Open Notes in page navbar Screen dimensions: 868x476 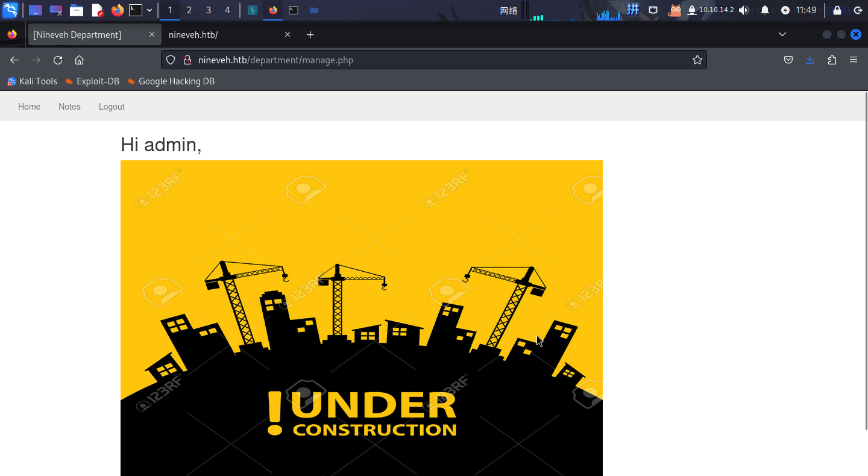69,107
